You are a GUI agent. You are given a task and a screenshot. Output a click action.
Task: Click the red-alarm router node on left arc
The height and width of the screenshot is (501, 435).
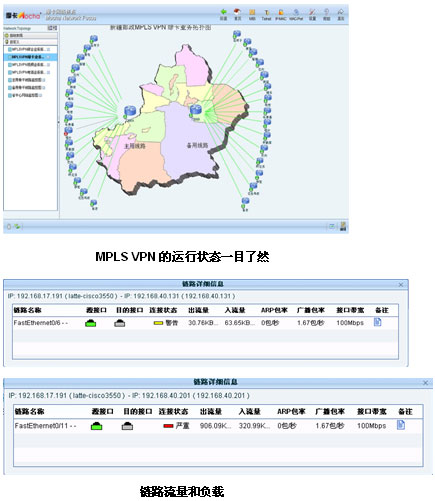[x=68, y=131]
